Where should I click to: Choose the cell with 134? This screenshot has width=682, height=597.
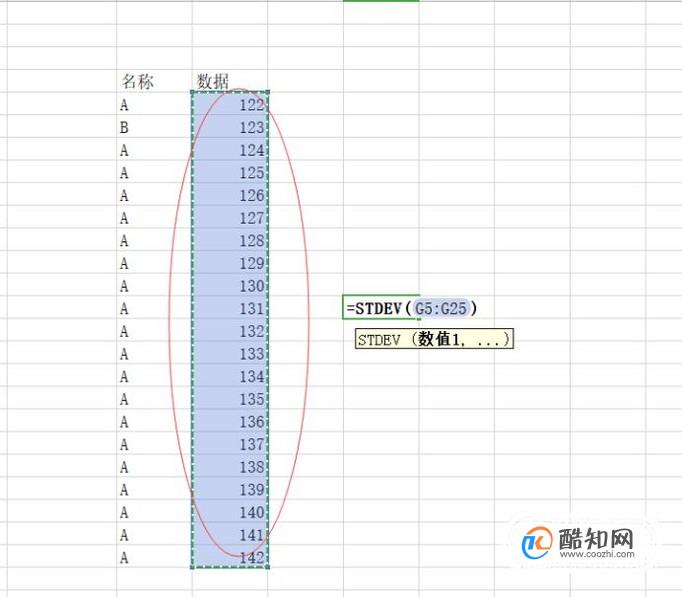[x=230, y=375]
